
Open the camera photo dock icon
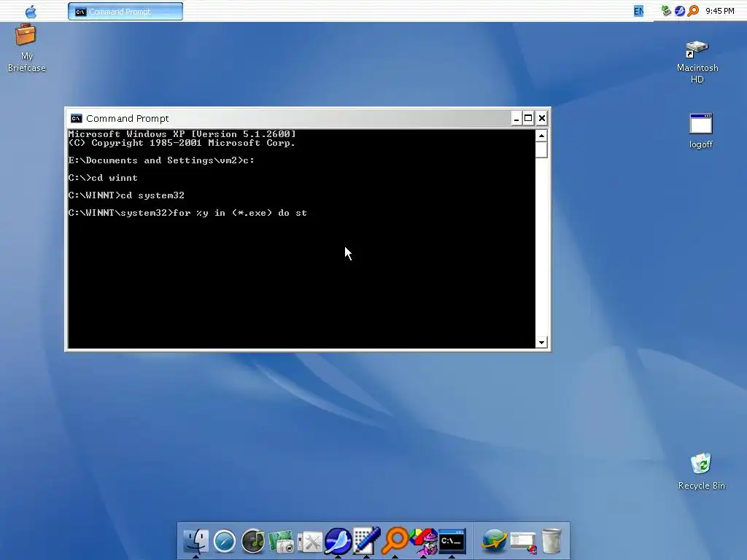(282, 542)
